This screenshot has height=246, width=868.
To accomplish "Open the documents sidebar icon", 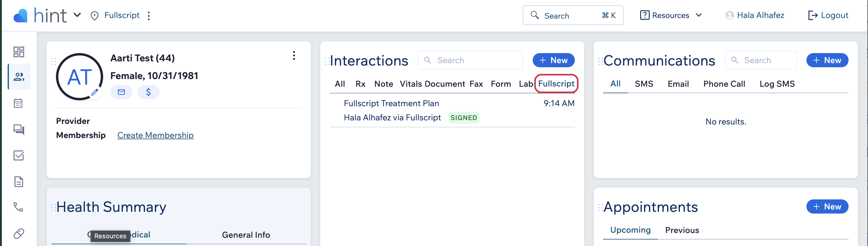I will (x=19, y=181).
